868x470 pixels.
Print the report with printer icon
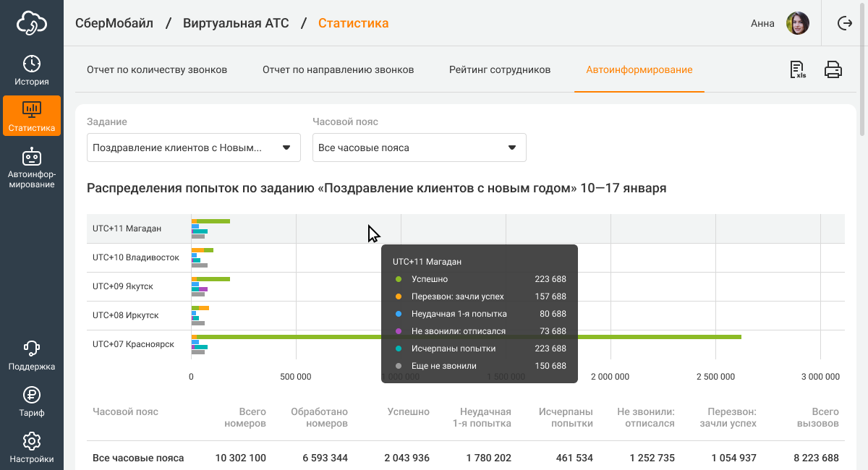833,70
